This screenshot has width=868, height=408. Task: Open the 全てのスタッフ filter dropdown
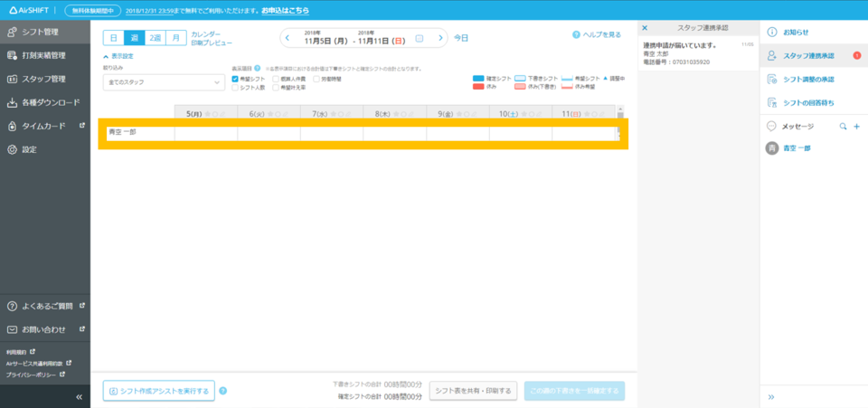click(x=163, y=82)
